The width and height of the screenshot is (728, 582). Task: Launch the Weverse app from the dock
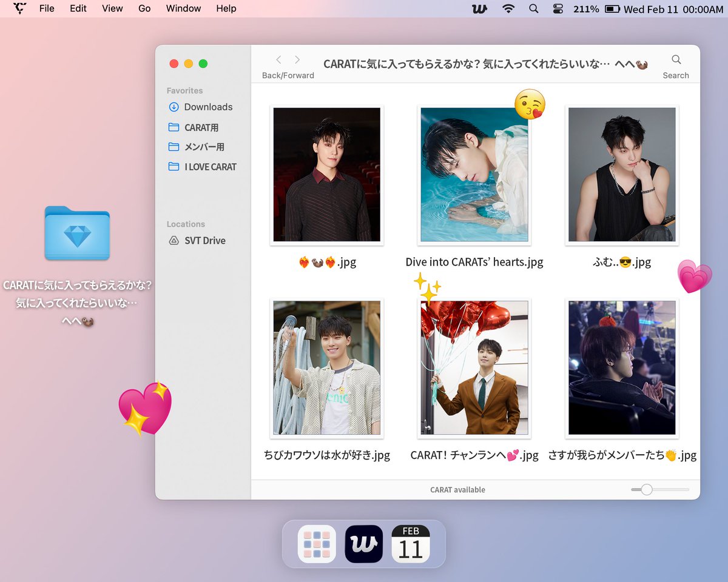(x=363, y=544)
